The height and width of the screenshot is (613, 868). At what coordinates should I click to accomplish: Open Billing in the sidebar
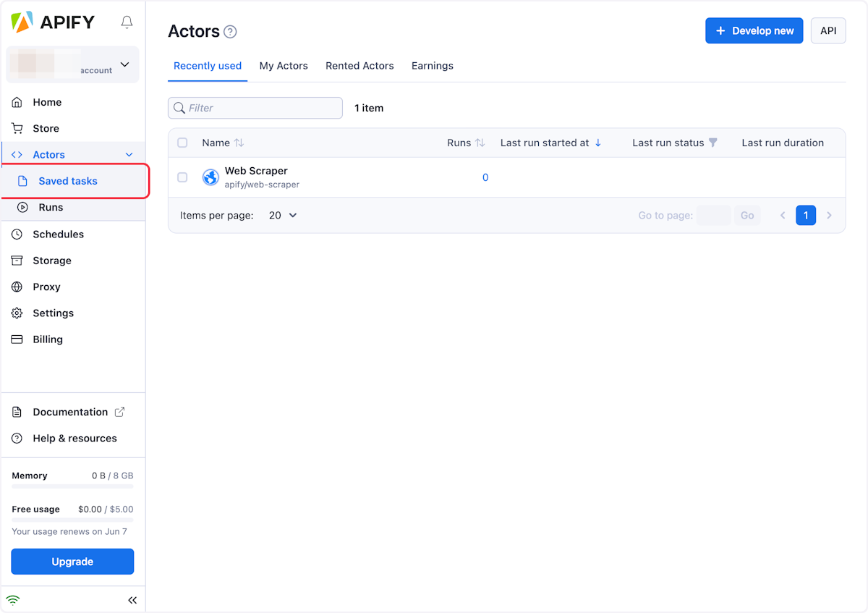[x=73, y=339]
